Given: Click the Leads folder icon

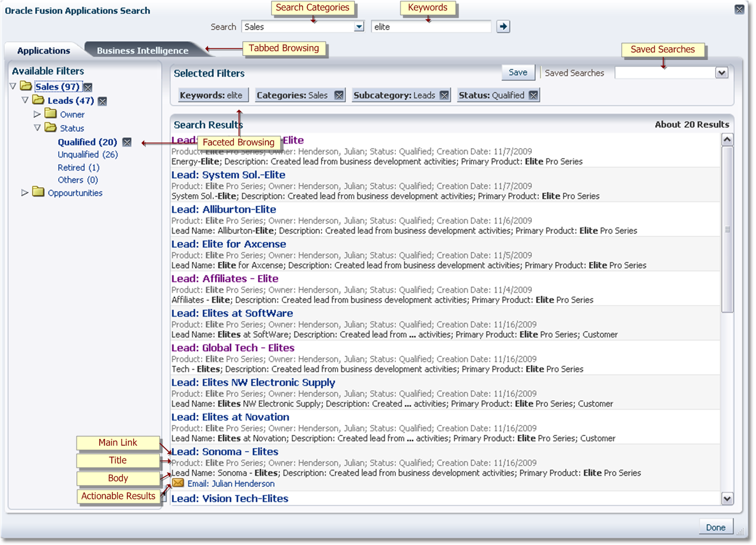Looking at the screenshot, I should (39, 100).
